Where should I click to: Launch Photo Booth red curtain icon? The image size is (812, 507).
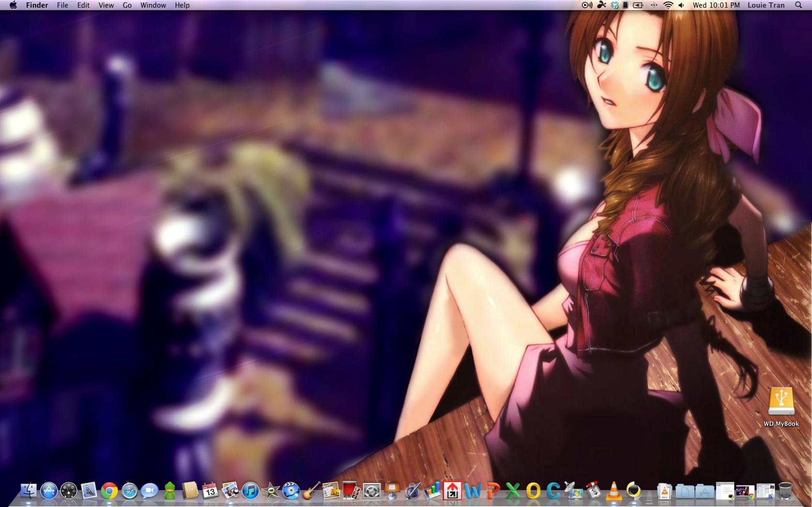pos(351,491)
